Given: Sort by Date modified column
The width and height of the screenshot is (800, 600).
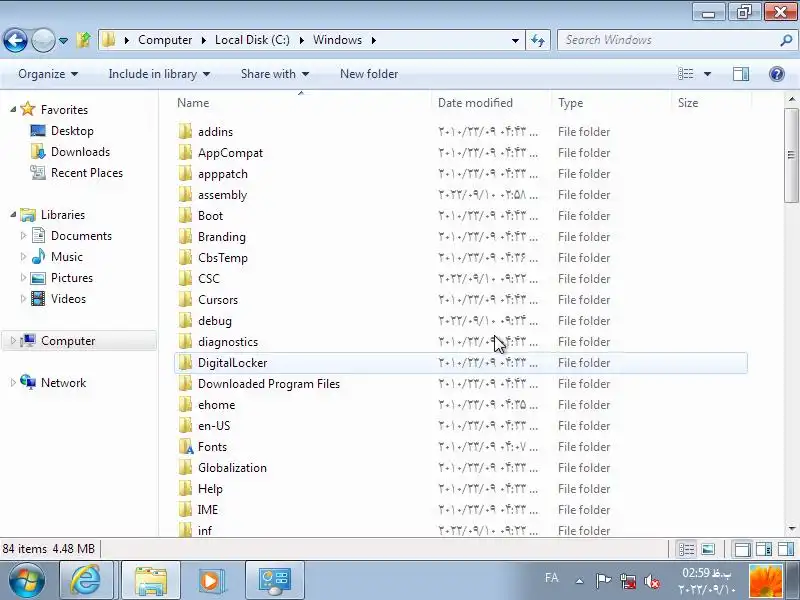Looking at the screenshot, I should (491, 103).
